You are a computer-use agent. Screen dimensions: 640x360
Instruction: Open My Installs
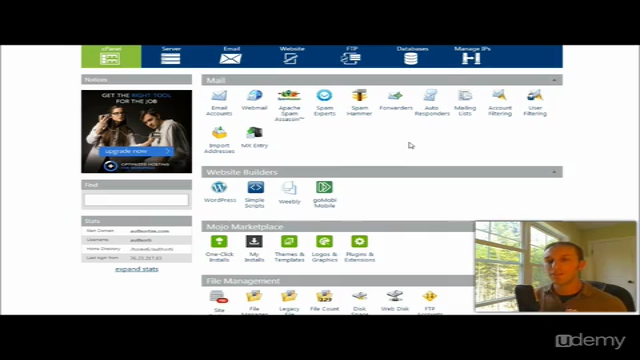click(x=254, y=249)
